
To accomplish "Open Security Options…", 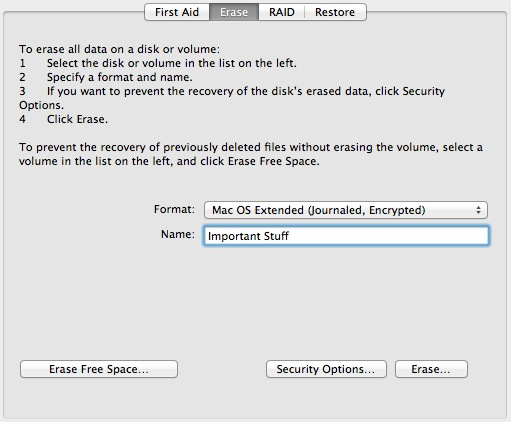I will [326, 369].
